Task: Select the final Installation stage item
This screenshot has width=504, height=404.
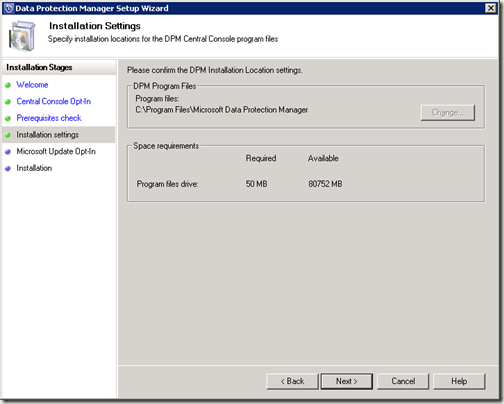Action: tap(34, 168)
